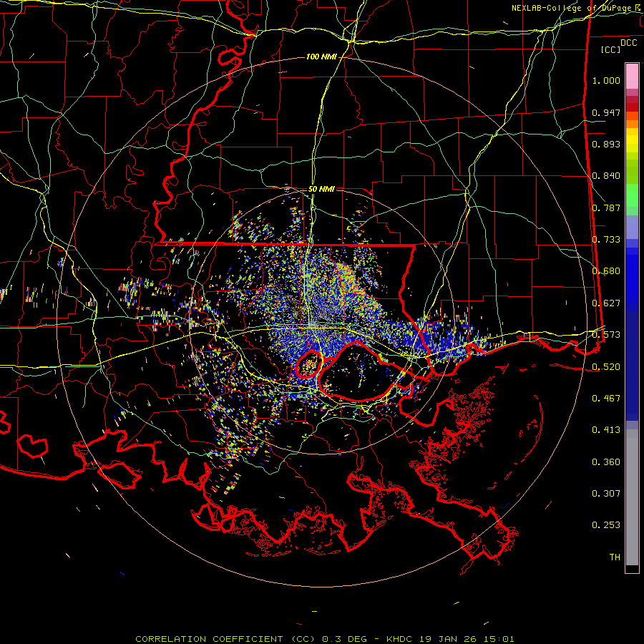Pick the bright green segment of the color bar
This screenshot has width=644, height=644.
pos(632,195)
